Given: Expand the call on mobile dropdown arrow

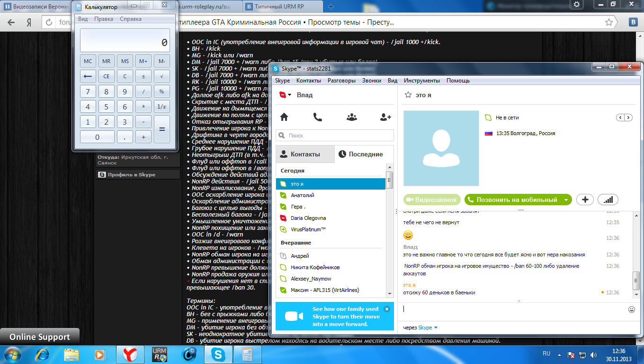Looking at the screenshot, I should pos(566,200).
